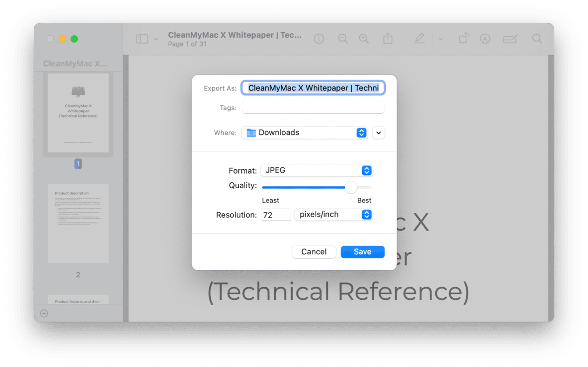Select the partially visible page 3 thumbnail

(x=78, y=299)
